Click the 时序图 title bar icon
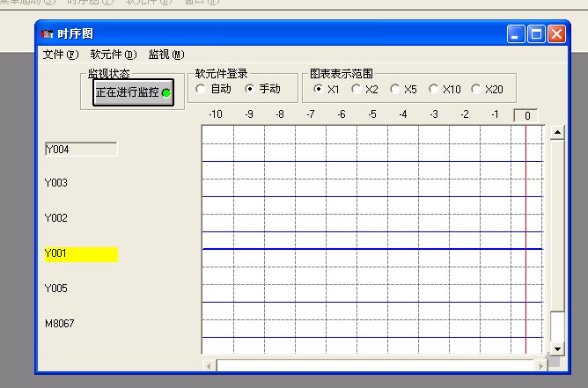Screen dimensions: 588x388 click(48, 33)
